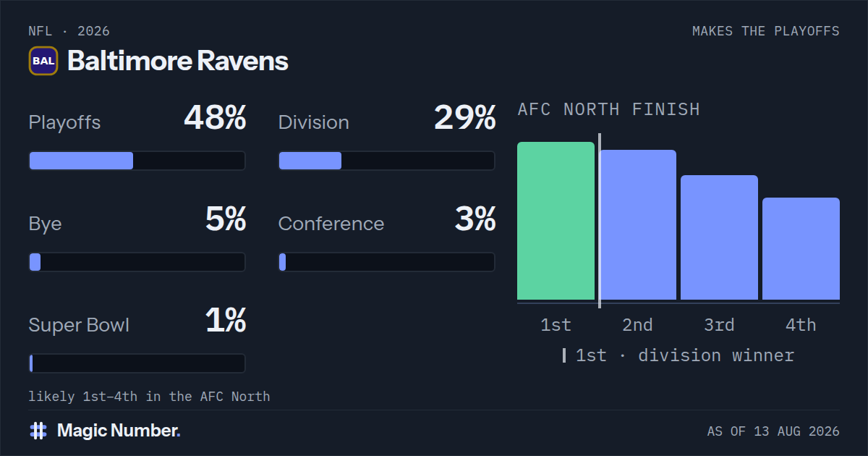
Task: Click the Magic Number brand name
Action: tap(119, 431)
